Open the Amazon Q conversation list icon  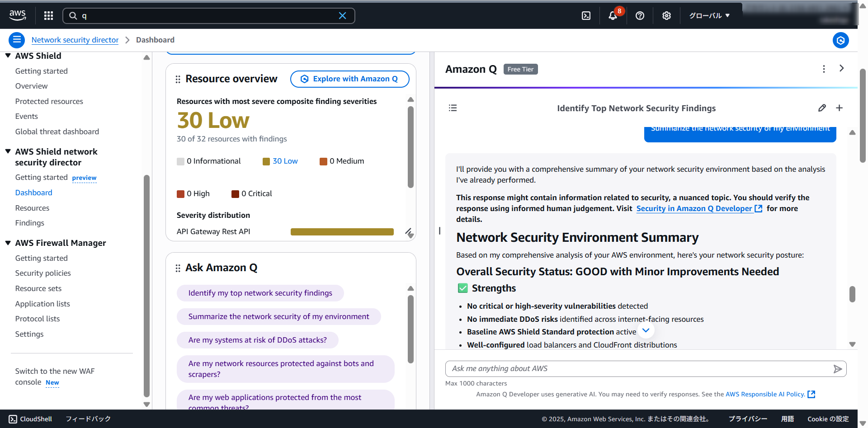click(x=453, y=108)
